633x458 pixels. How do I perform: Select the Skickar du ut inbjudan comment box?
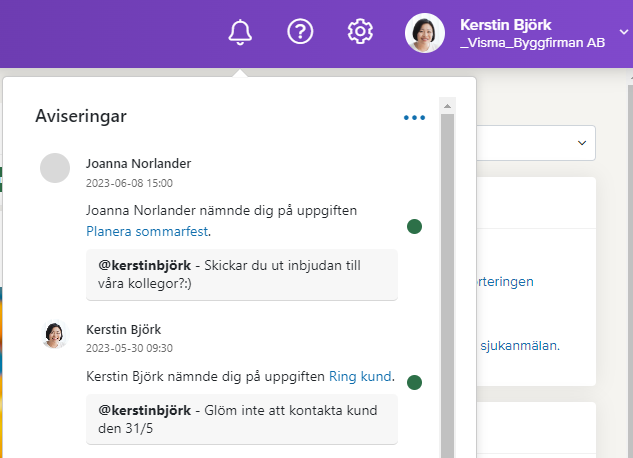242,274
